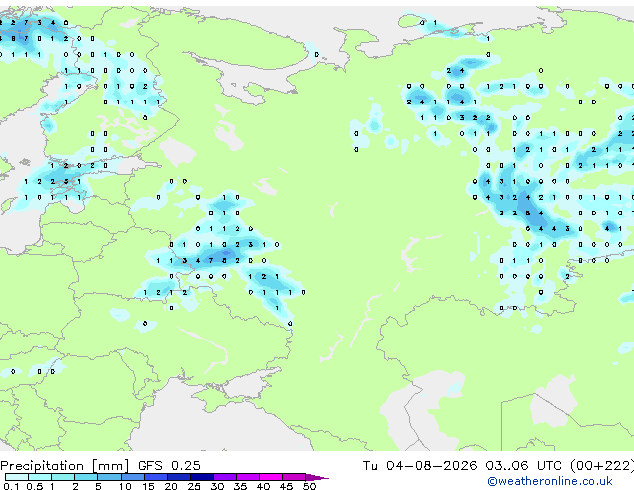Select the 45–50 mm legend color swatch
Viewport: 634px width, 490px height.
point(294,477)
